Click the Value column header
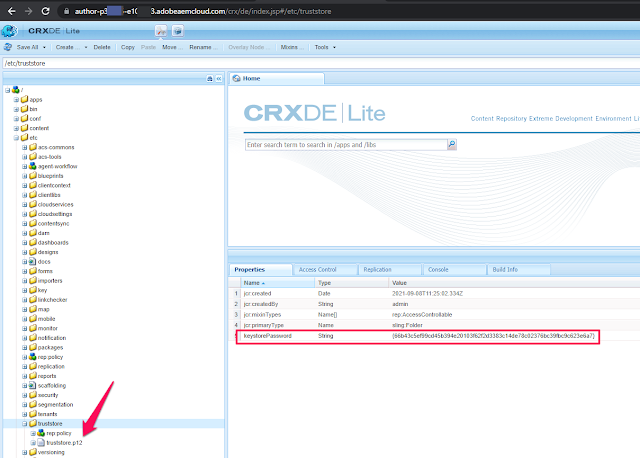The image size is (640, 458). pyautogui.click(x=514, y=283)
